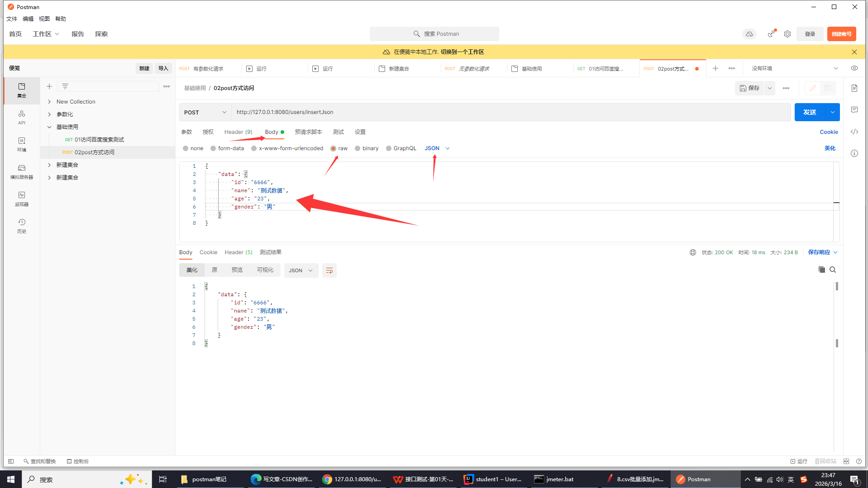Switch to response Cookie tab

(x=209, y=252)
